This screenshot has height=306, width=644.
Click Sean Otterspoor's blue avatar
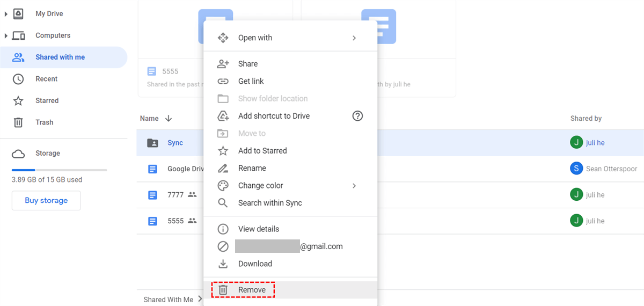click(576, 169)
